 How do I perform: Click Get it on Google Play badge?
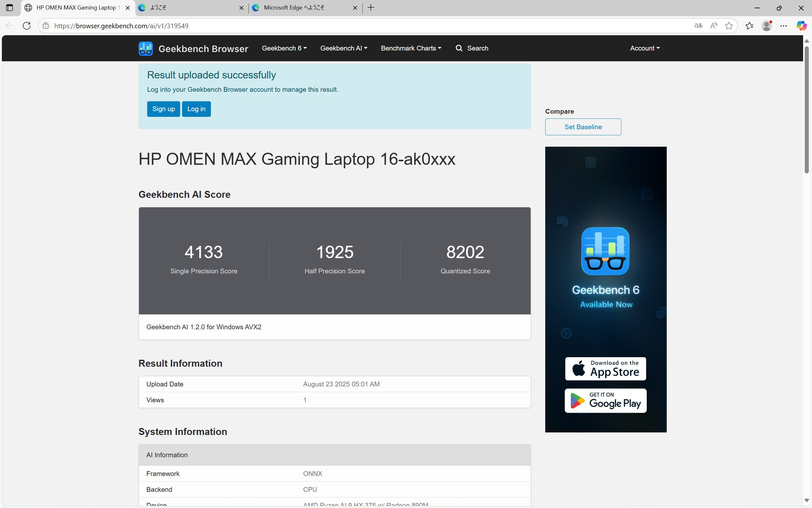605,400
